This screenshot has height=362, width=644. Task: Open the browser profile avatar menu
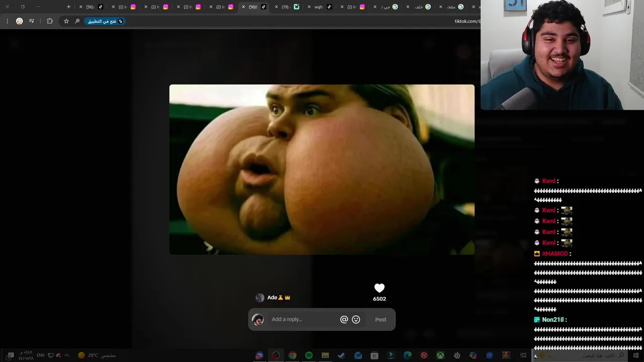[x=19, y=21]
